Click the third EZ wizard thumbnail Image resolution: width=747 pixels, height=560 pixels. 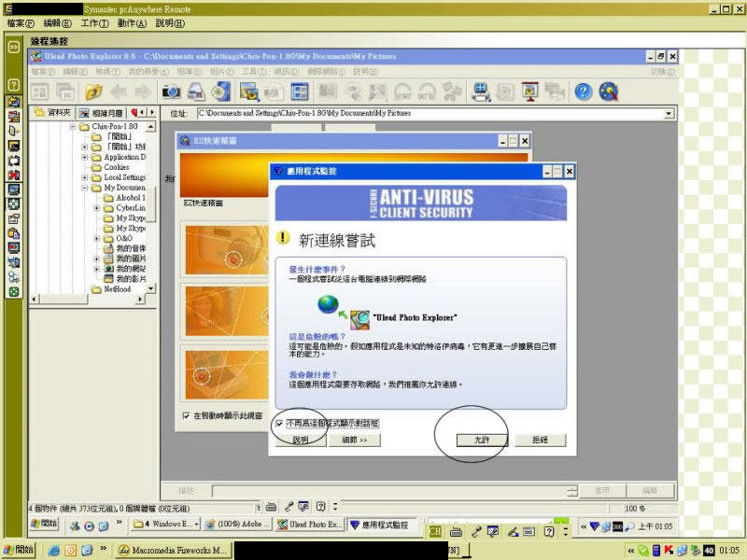click(227, 375)
